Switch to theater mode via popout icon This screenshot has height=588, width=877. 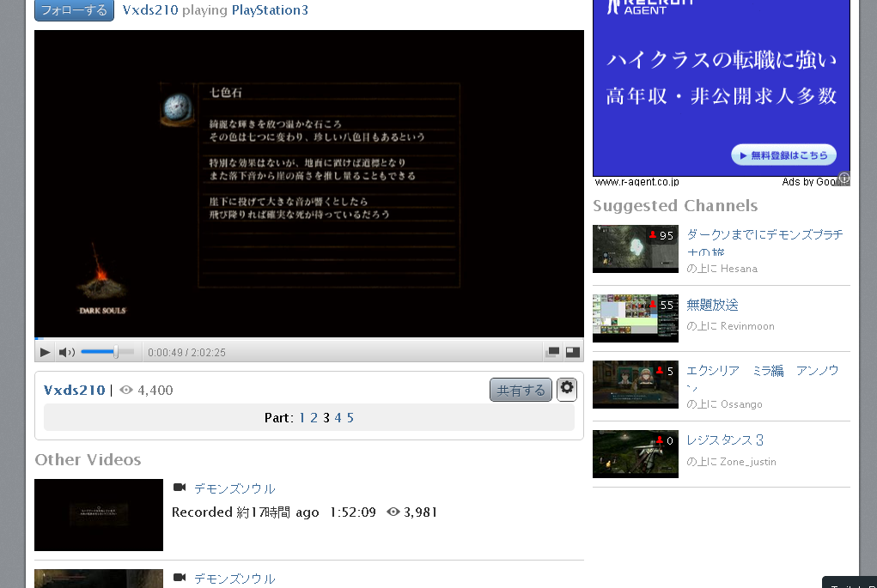coord(552,352)
